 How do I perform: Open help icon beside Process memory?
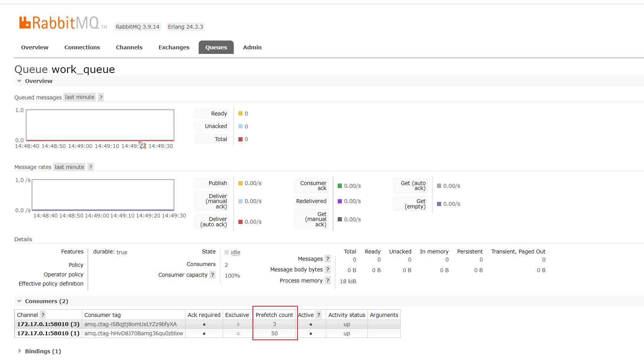(x=328, y=281)
